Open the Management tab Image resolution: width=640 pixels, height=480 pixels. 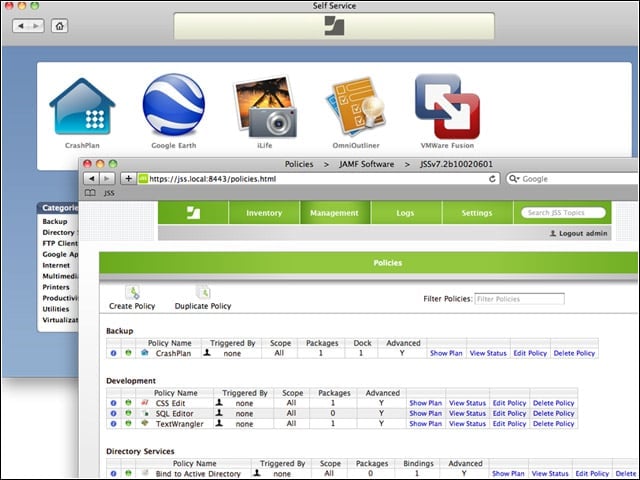coord(335,213)
